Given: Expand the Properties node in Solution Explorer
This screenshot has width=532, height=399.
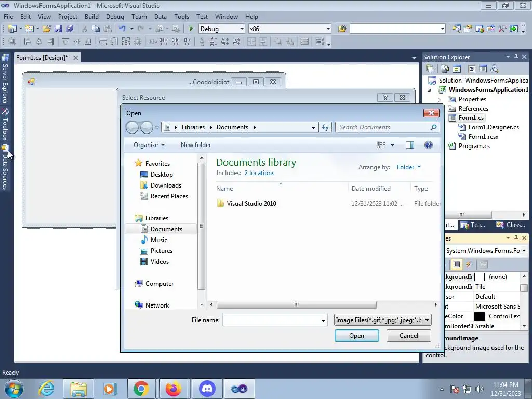Looking at the screenshot, I should [x=440, y=99].
